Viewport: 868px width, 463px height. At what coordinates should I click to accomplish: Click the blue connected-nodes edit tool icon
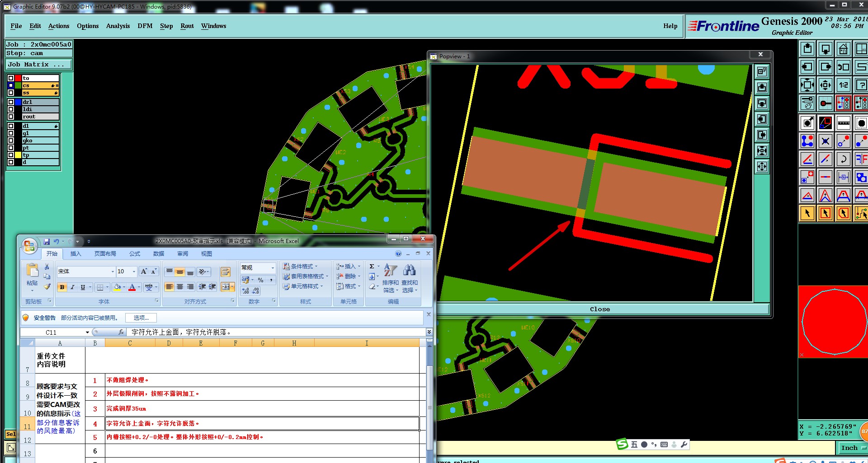point(807,141)
